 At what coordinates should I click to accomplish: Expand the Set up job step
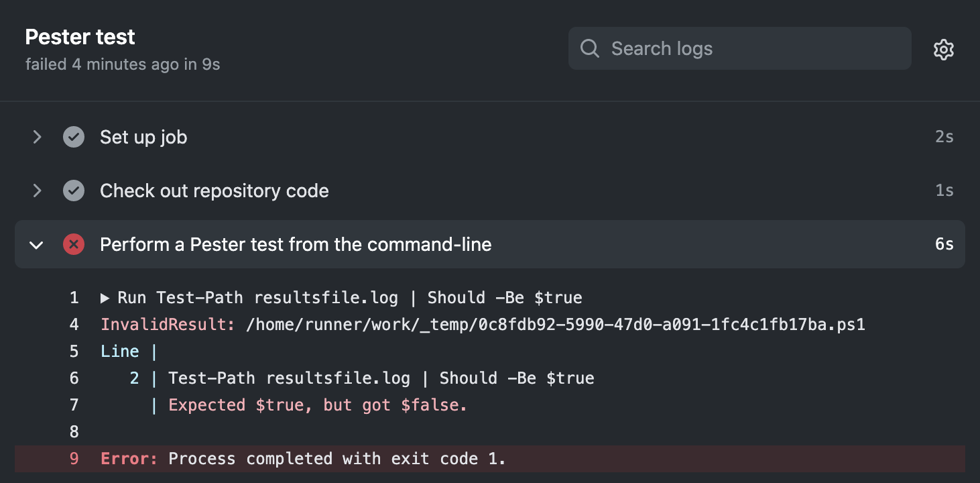pyautogui.click(x=37, y=137)
